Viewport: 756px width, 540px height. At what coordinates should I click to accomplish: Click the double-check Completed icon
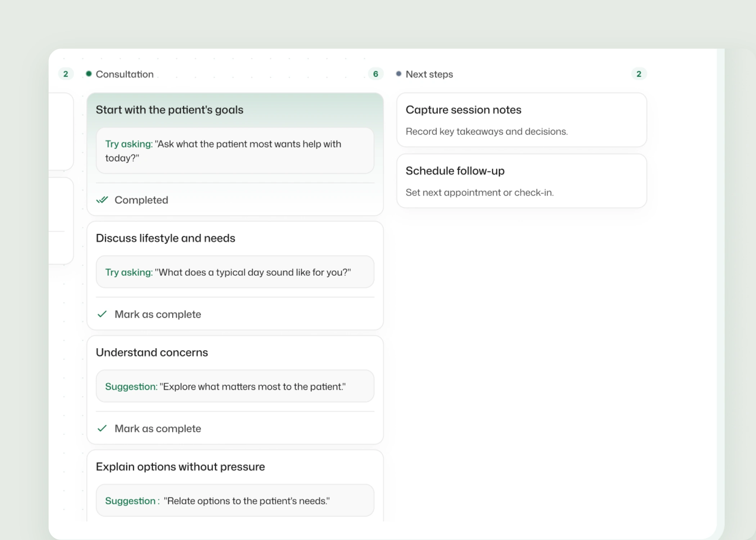(x=102, y=200)
